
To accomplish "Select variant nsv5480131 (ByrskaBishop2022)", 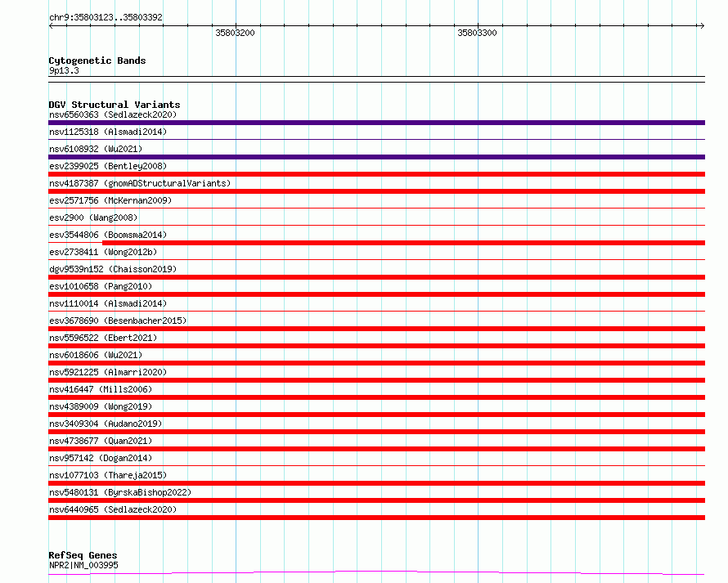I will coord(120,492).
